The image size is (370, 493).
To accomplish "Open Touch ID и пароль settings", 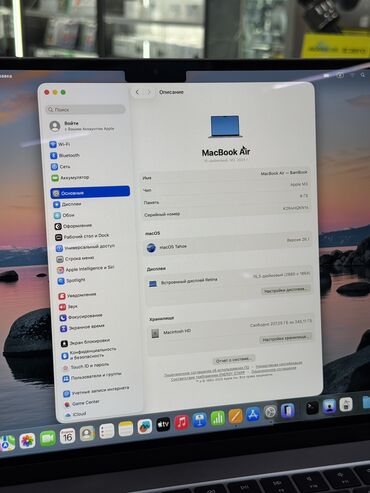I will pyautogui.click(x=86, y=367).
